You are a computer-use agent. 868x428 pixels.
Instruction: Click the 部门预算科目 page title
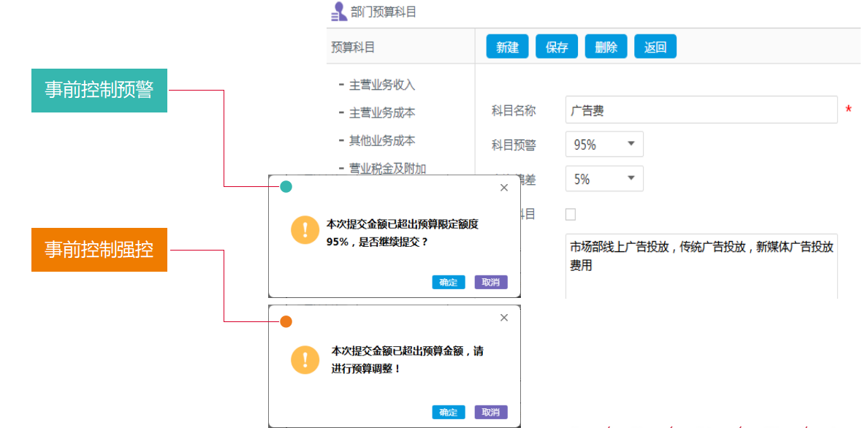pos(384,12)
